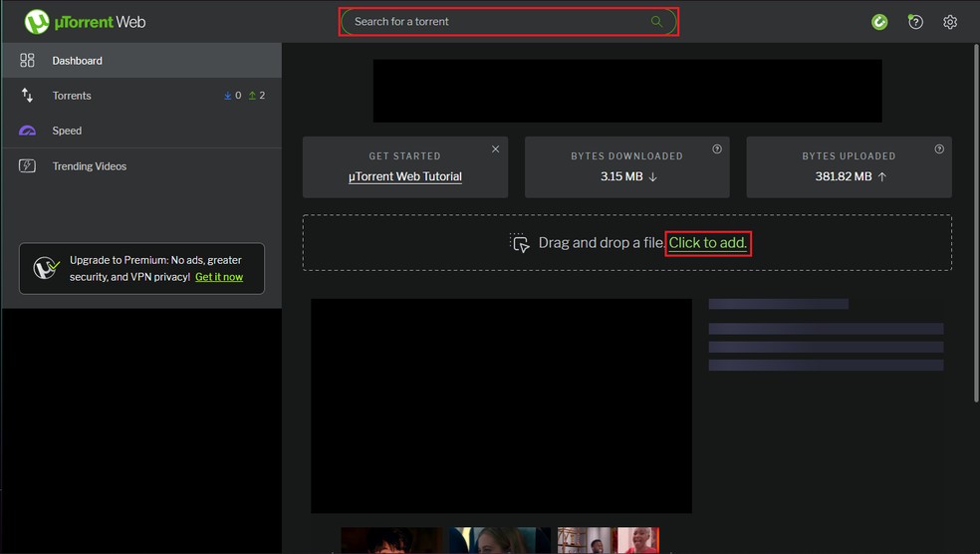Screen dimensions: 980x554
Task: Open the Dashboard section
Action: pyautogui.click(x=141, y=60)
